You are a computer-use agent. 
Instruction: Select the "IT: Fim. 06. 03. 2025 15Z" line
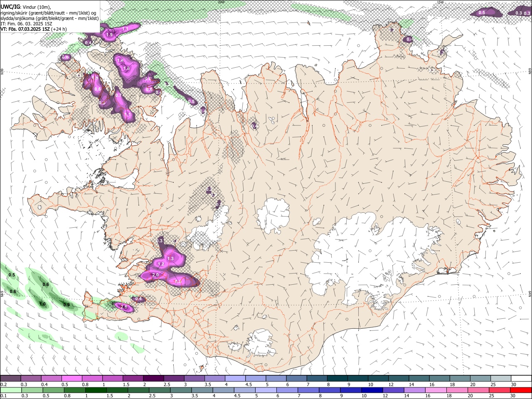(26, 24)
